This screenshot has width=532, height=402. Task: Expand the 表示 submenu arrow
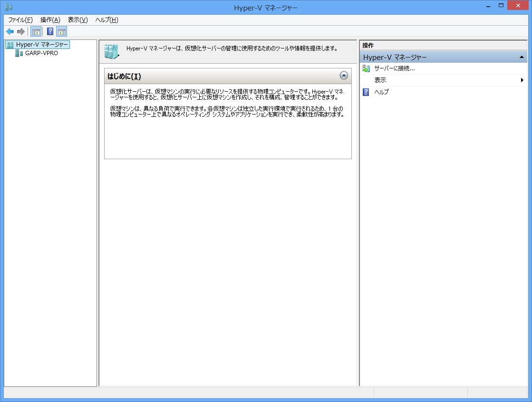(x=522, y=80)
